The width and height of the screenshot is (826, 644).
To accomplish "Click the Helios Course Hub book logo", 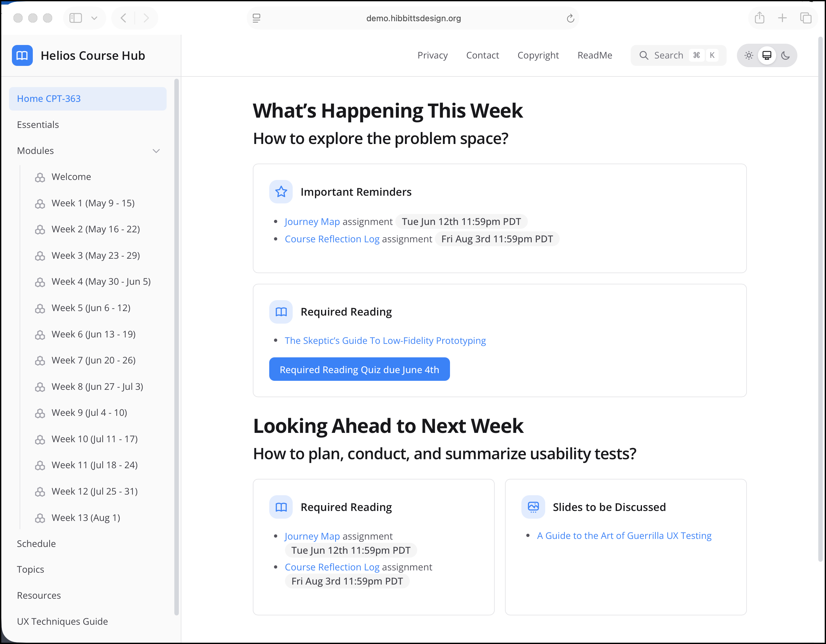I will tap(22, 56).
